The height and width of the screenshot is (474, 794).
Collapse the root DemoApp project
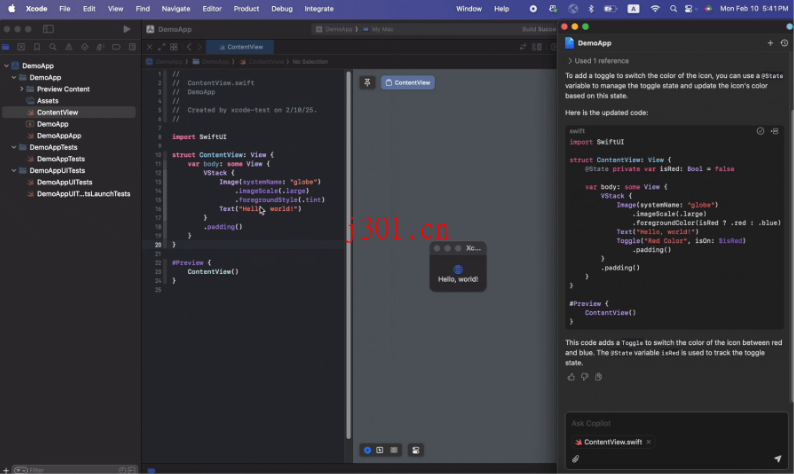(x=6, y=66)
